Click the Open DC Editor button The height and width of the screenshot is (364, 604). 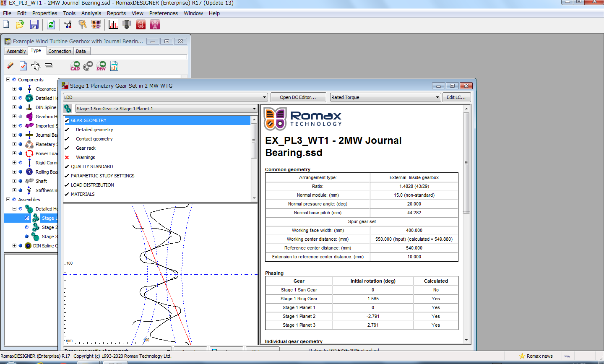297,97
